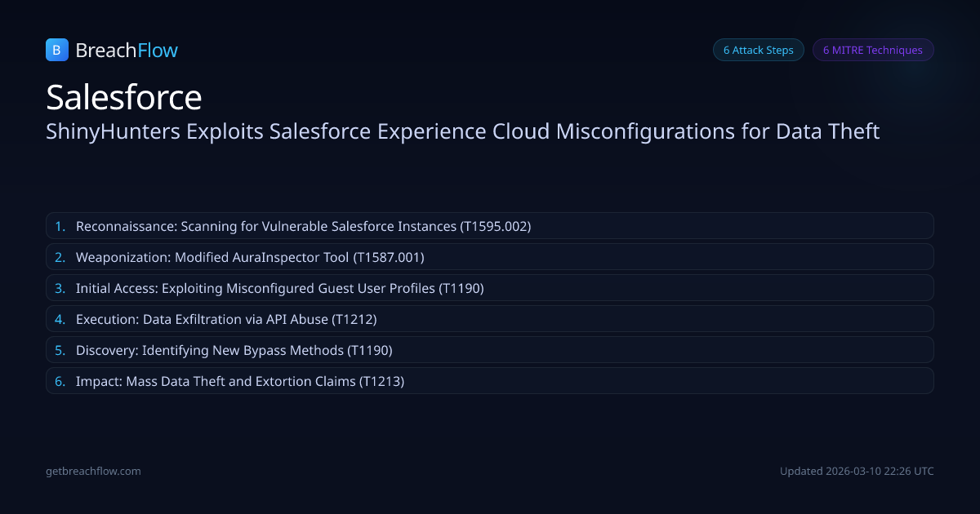980x514 pixels.
Task: Click step number 5 in the list
Action: [x=60, y=350]
